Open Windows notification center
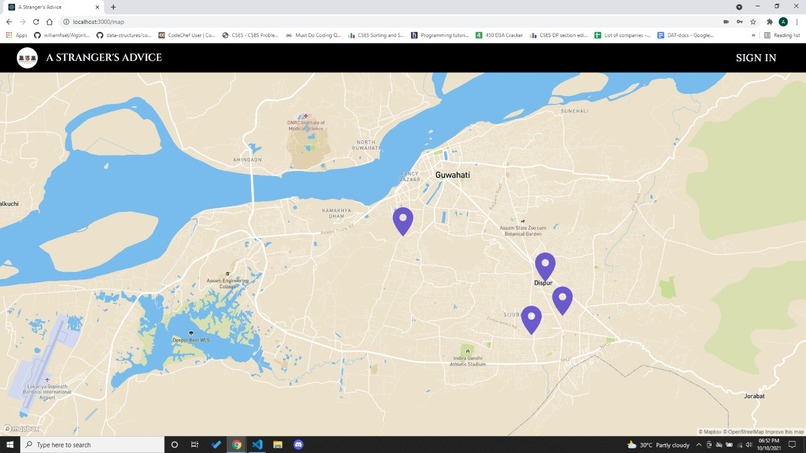 tap(792, 445)
